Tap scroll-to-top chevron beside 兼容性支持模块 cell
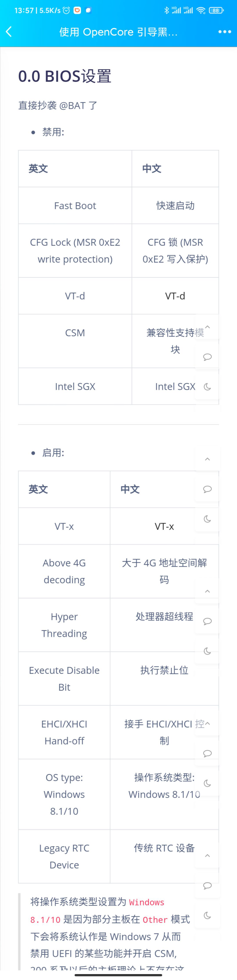Screen dimensions: 237x980 point(207,327)
